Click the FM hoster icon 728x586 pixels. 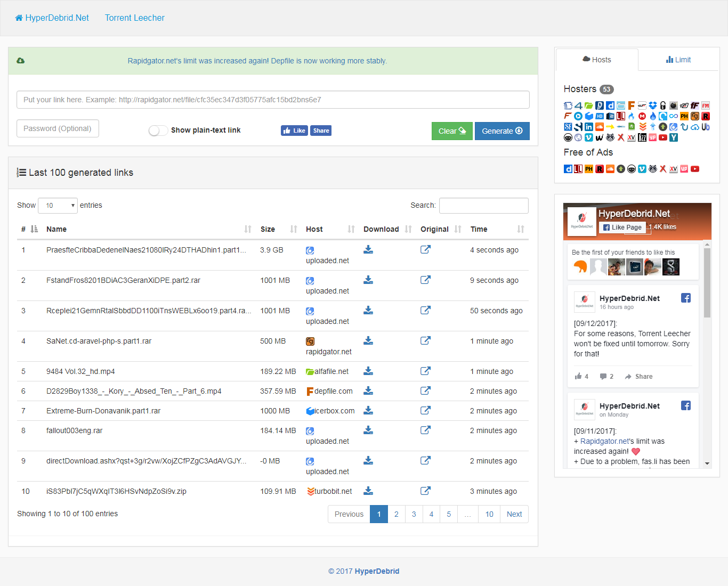pyautogui.click(x=706, y=105)
